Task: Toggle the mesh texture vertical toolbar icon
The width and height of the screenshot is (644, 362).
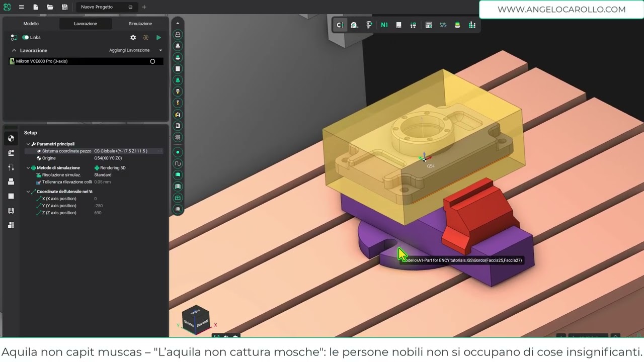Action: [x=178, y=137]
